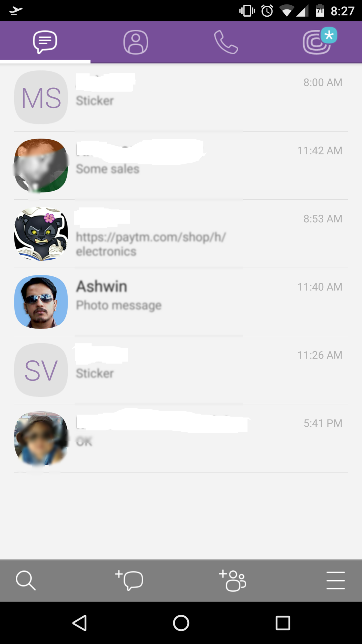Open the MS avatar chat with Sticker
This screenshot has width=362, height=644.
click(x=181, y=97)
